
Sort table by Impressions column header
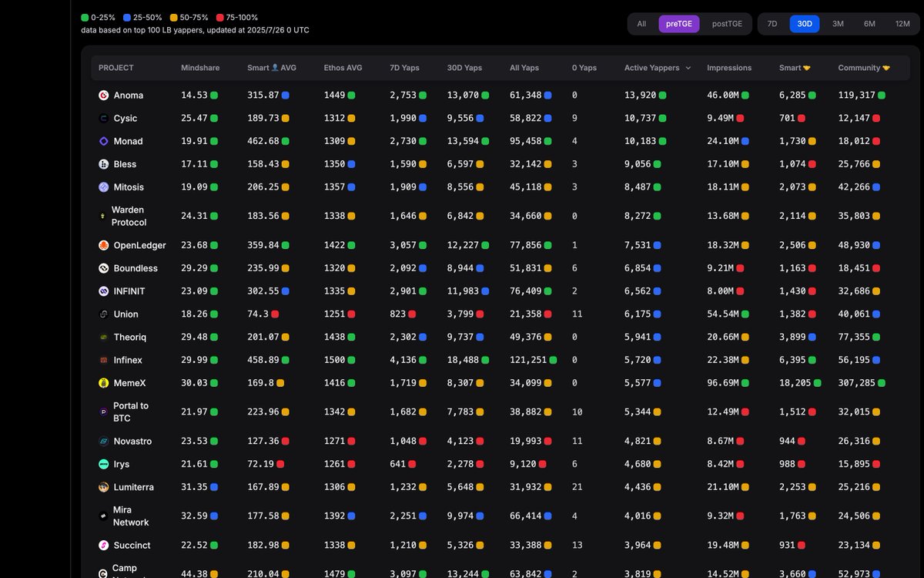(x=728, y=68)
